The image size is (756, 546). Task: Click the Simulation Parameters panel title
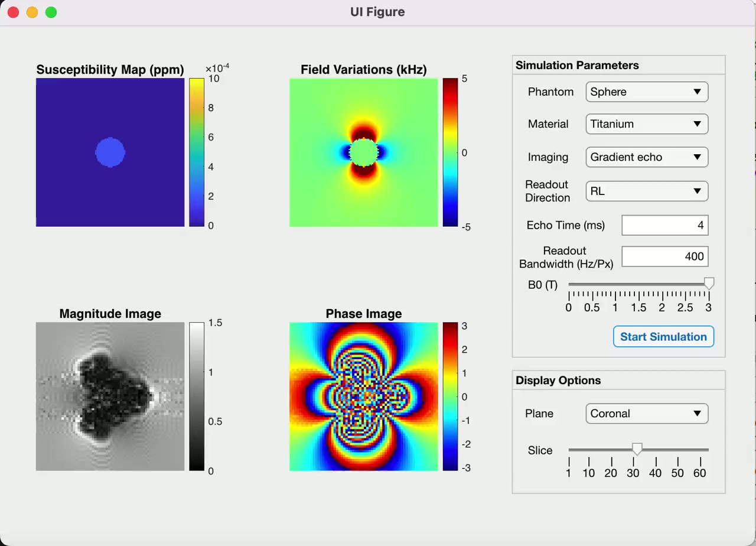pos(577,65)
